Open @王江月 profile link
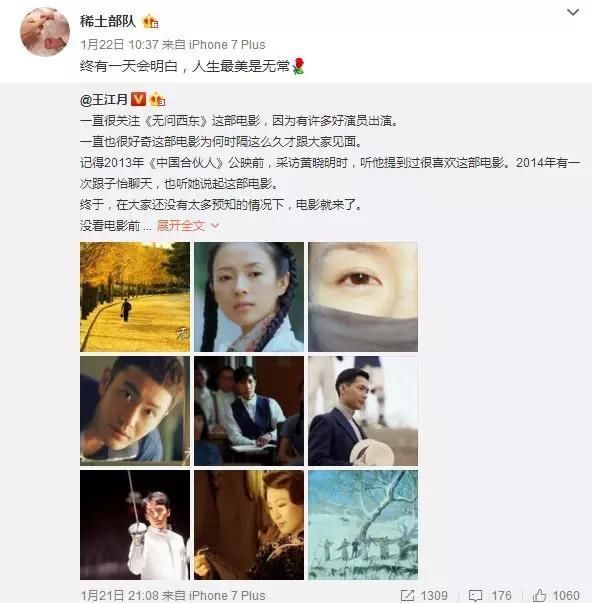This screenshot has width=592, height=603. coord(104,100)
